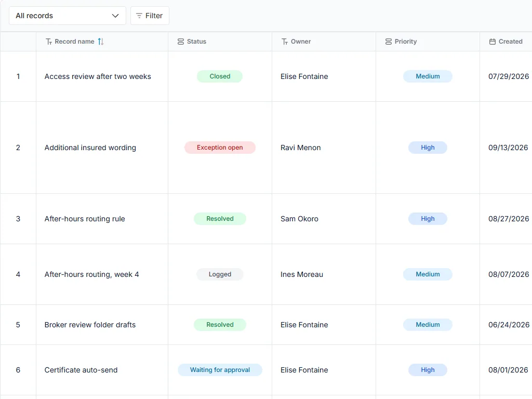Click the 09/13/2026 created date
The image size is (532, 399).
click(508, 148)
